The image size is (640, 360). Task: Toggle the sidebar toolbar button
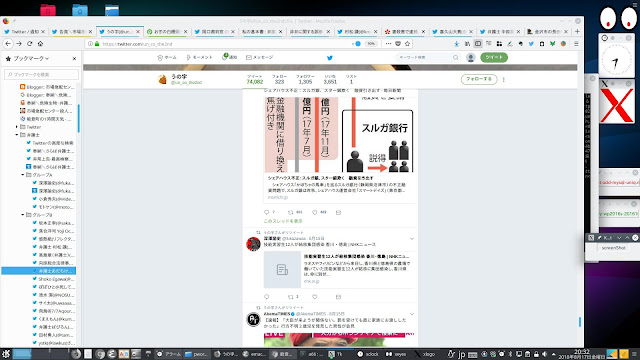(478, 44)
